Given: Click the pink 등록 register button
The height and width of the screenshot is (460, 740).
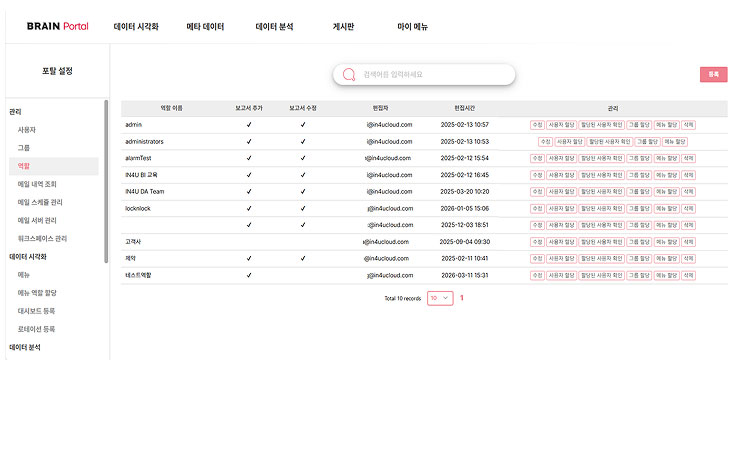Looking at the screenshot, I should (x=713, y=75).
